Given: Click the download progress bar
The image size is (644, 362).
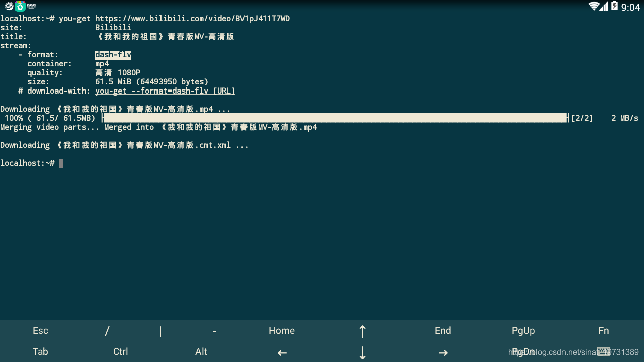Looking at the screenshot, I should point(335,118).
